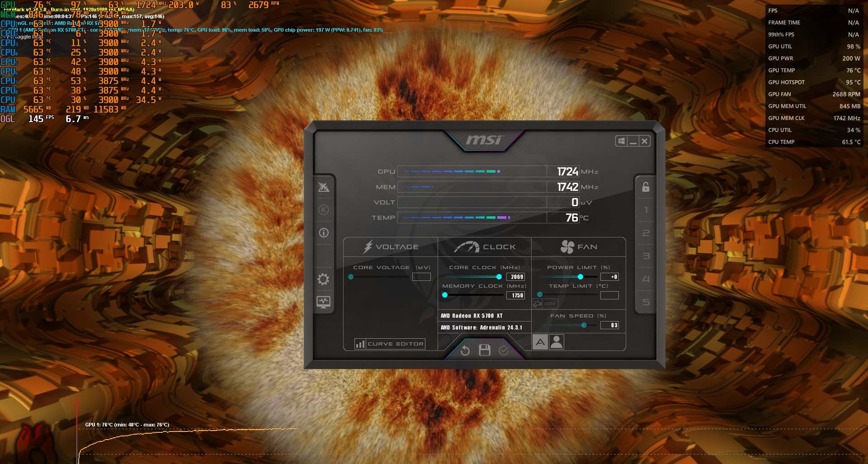Click FRAME TIME N/A overlay row
Screen dimensions: 868x464
click(x=814, y=23)
